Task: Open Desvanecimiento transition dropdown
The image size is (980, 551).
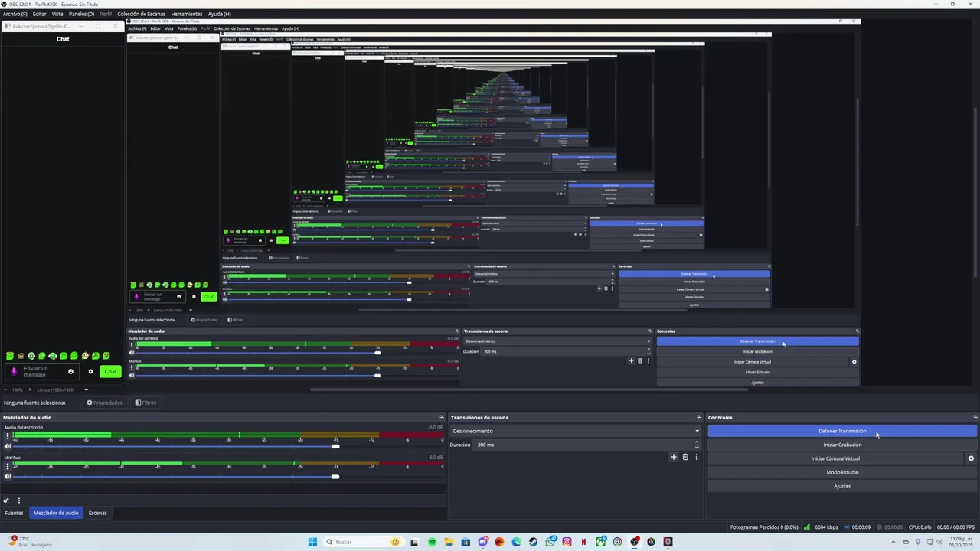Action: (574, 431)
